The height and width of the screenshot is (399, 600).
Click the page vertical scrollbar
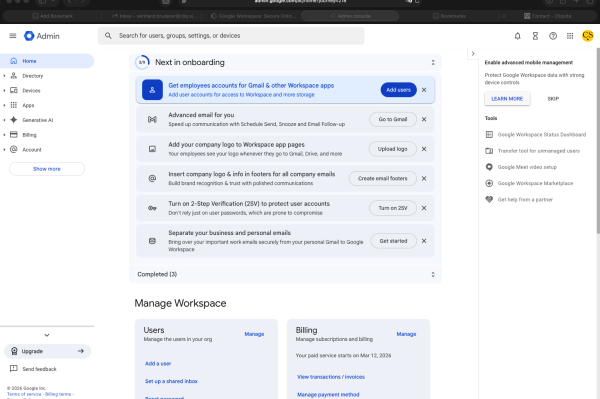tap(598, 140)
